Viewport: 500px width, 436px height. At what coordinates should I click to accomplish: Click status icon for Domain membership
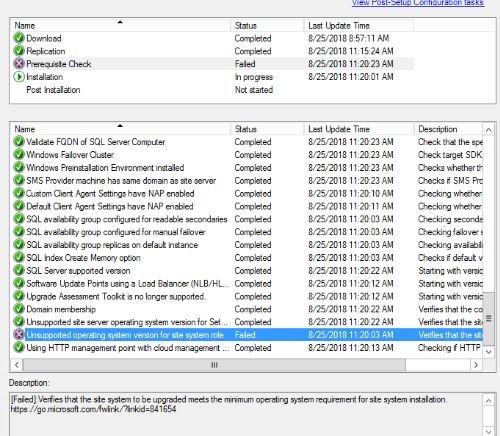(19, 309)
